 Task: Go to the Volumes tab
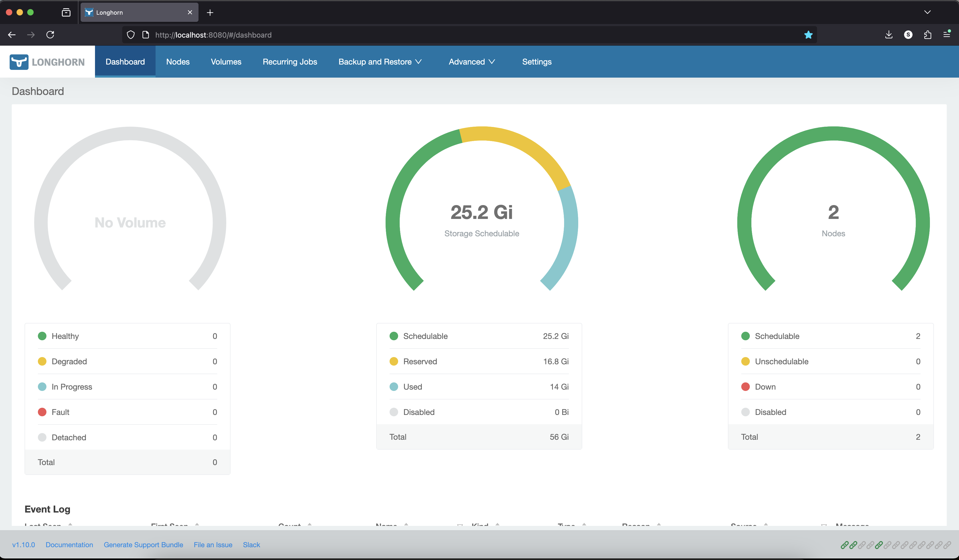226,62
